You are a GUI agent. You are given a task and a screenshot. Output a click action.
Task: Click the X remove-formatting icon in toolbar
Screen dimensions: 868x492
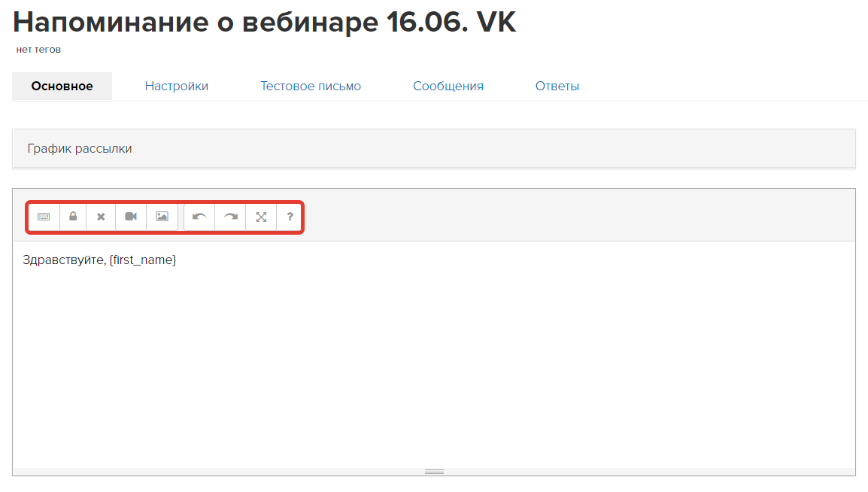pyautogui.click(x=101, y=217)
